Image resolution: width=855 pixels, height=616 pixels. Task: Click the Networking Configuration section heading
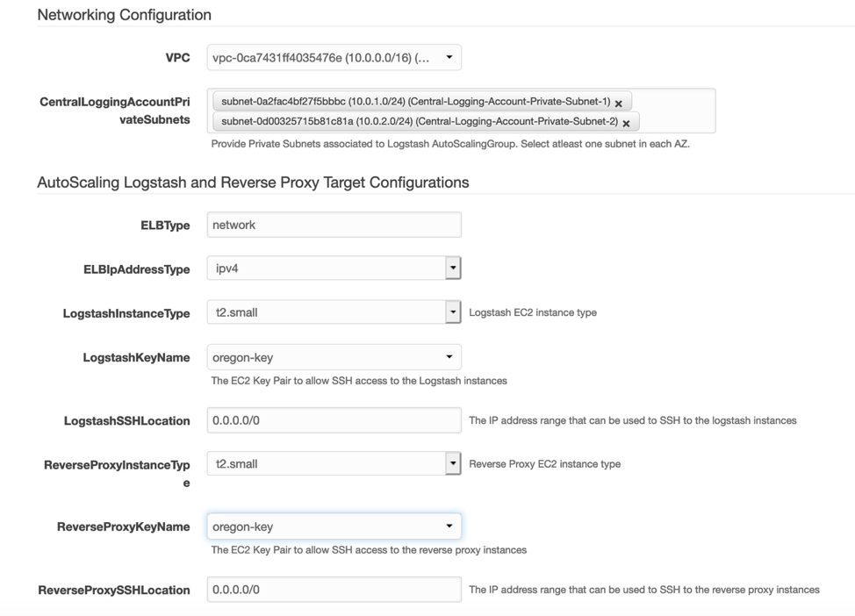coord(123,15)
